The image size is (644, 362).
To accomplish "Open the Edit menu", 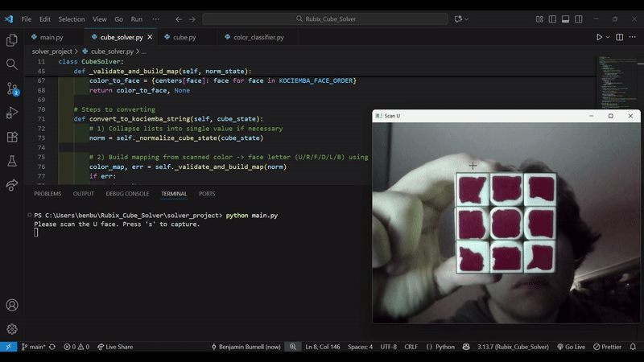I will coord(45,19).
